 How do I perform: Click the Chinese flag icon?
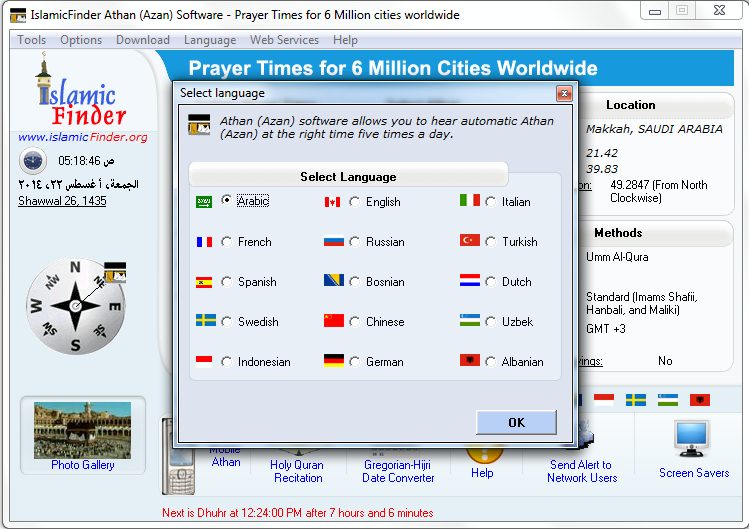pos(333,320)
